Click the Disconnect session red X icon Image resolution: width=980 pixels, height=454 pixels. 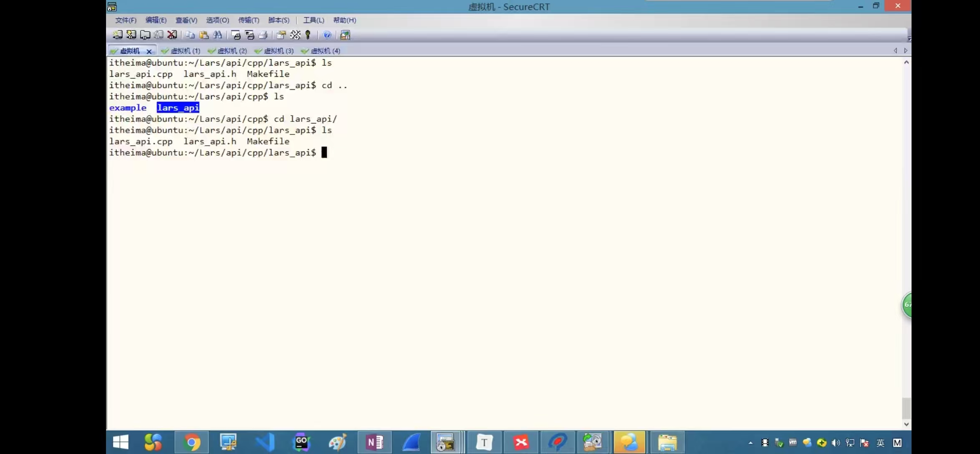pos(172,35)
